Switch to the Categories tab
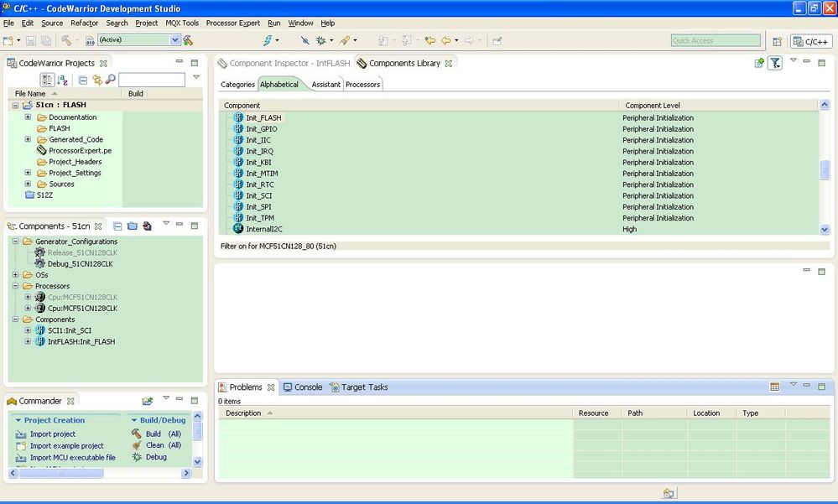This screenshot has width=838, height=504. pyautogui.click(x=238, y=85)
